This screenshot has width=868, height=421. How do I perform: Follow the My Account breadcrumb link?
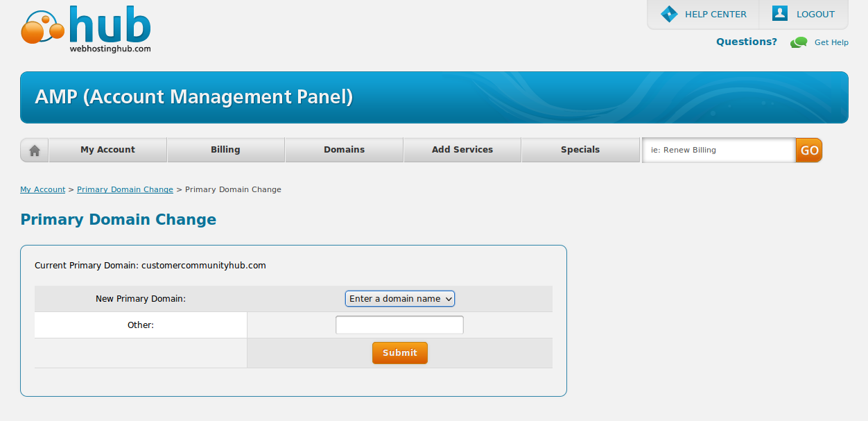click(42, 189)
